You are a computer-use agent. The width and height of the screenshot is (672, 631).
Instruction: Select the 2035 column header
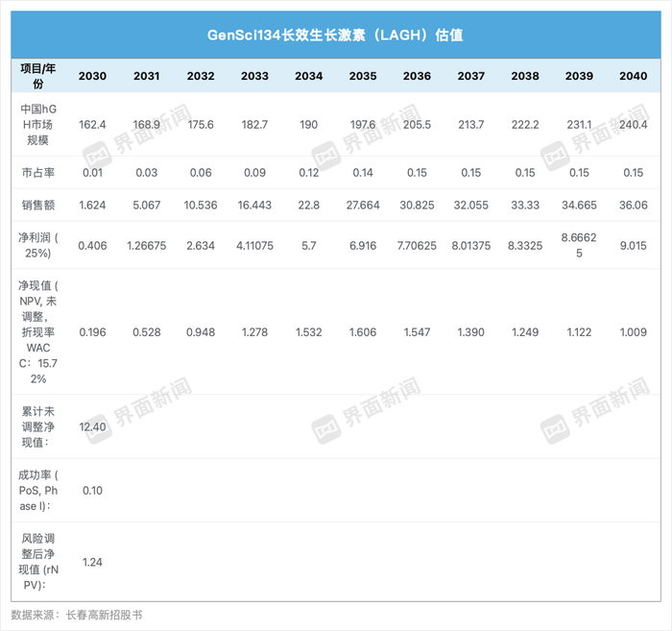363,76
